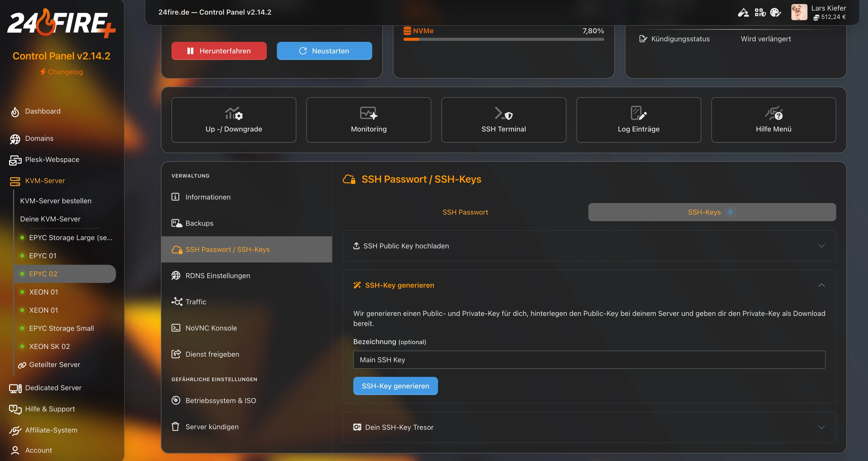The height and width of the screenshot is (461, 868).
Task: Collapse the SSH-Key generieren section chevron
Action: [821, 285]
